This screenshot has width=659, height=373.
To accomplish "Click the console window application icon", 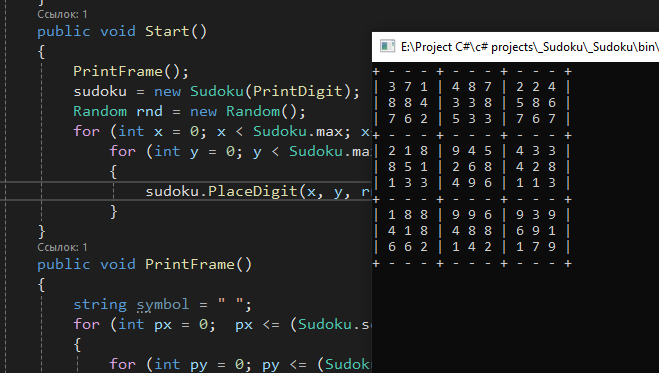I will coord(387,46).
